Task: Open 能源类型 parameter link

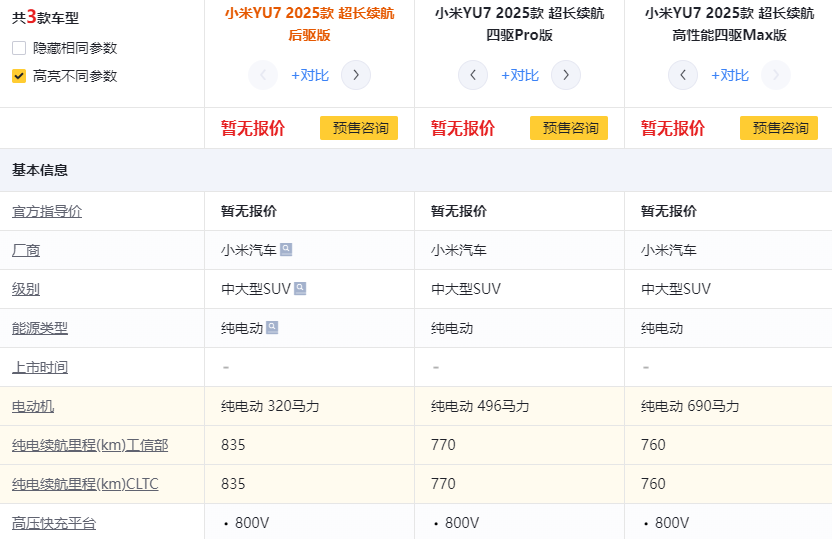Action: (x=40, y=328)
